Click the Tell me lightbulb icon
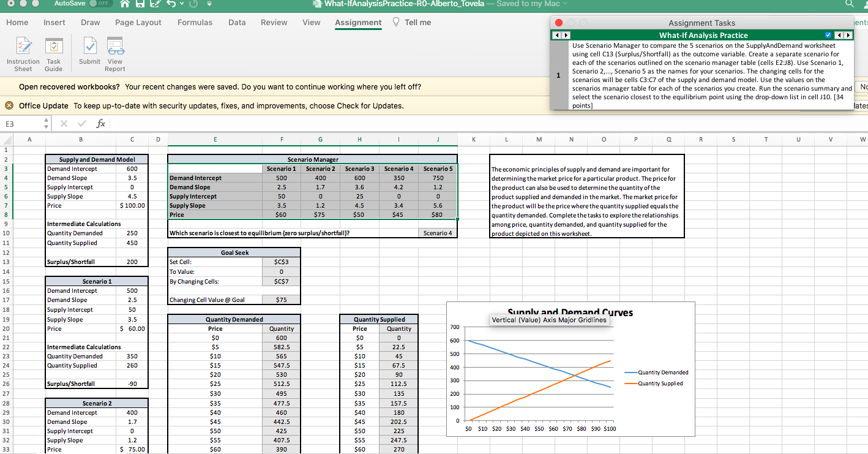 [395, 23]
